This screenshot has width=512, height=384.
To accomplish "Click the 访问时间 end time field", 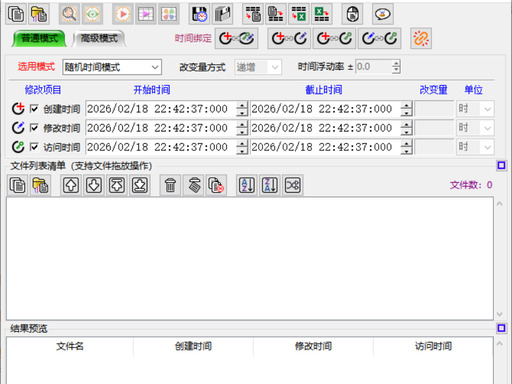I will 325,147.
